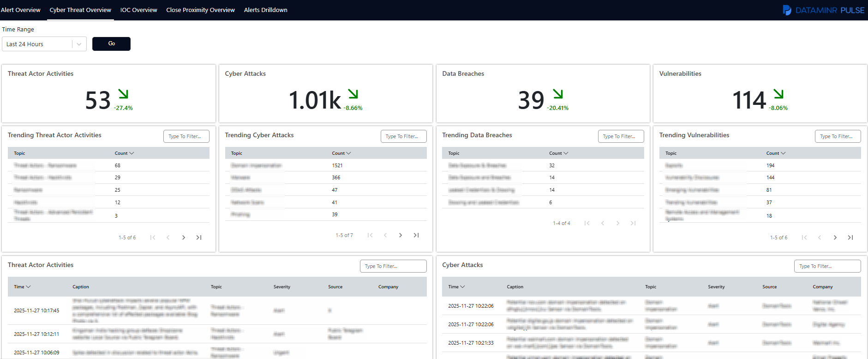
Task: Sort Threat Actor Activities table by Time
Action: pos(22,286)
